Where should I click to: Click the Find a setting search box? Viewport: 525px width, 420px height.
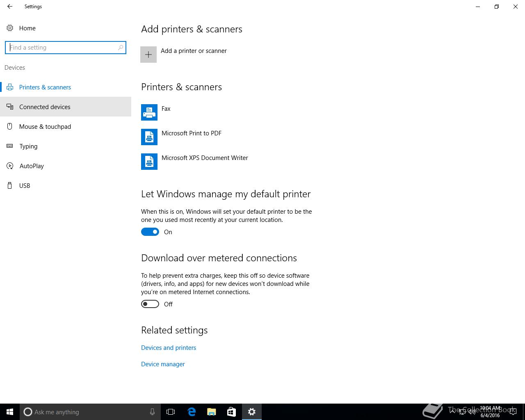[66, 48]
